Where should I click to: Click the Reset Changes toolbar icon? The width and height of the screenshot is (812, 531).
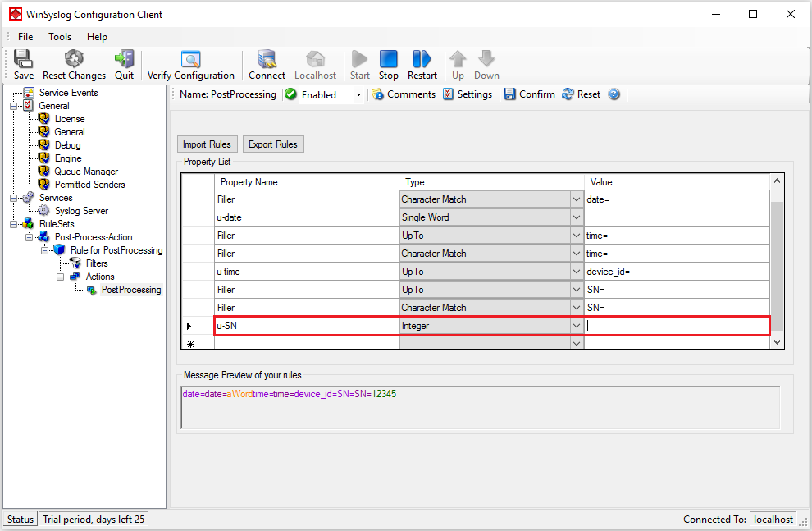point(74,65)
